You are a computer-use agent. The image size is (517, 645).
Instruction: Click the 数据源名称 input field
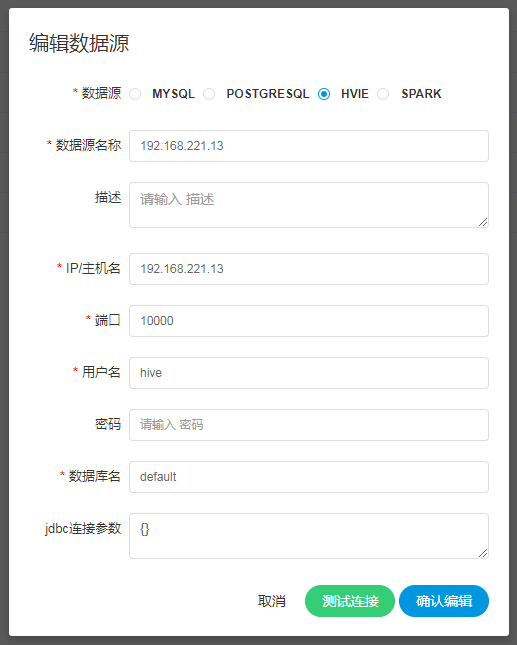click(308, 146)
